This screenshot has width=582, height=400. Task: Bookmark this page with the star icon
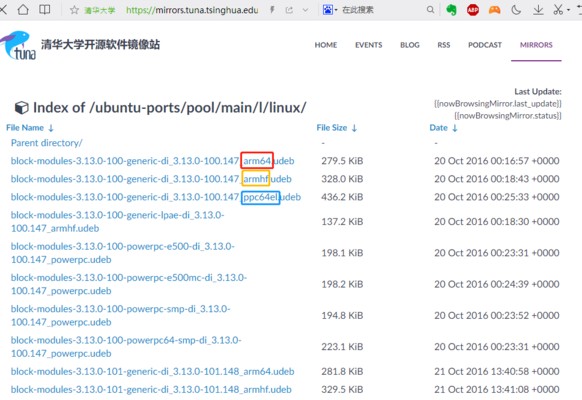[74, 10]
